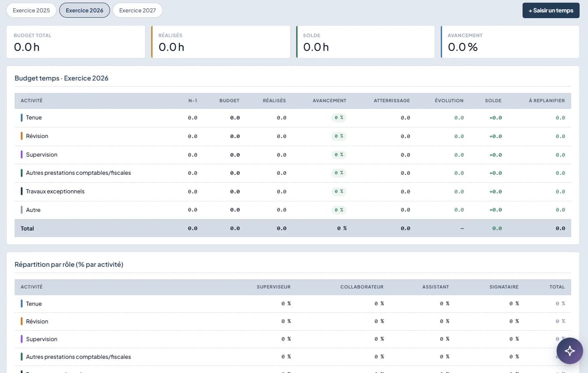The height and width of the screenshot is (373, 588).
Task: Switch to Exercice 2025 tab
Action: coord(31,10)
